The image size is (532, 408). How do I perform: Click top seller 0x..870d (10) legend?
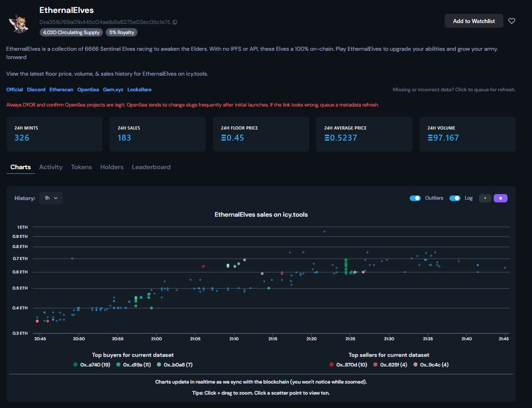[x=348, y=365]
